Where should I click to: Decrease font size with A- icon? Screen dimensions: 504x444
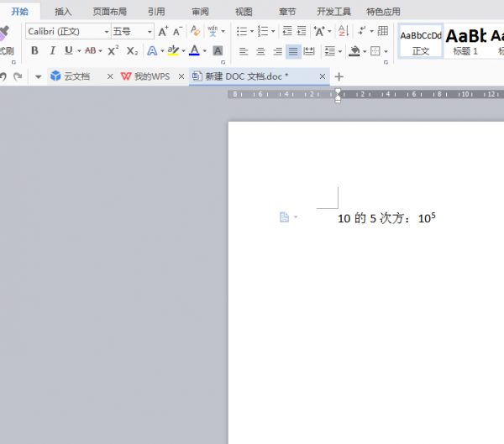coord(177,31)
